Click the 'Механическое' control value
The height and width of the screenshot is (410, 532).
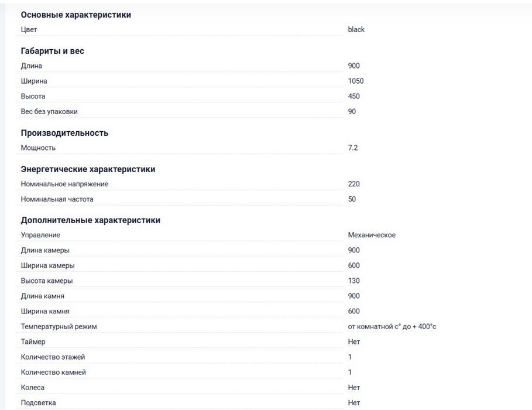(372, 235)
